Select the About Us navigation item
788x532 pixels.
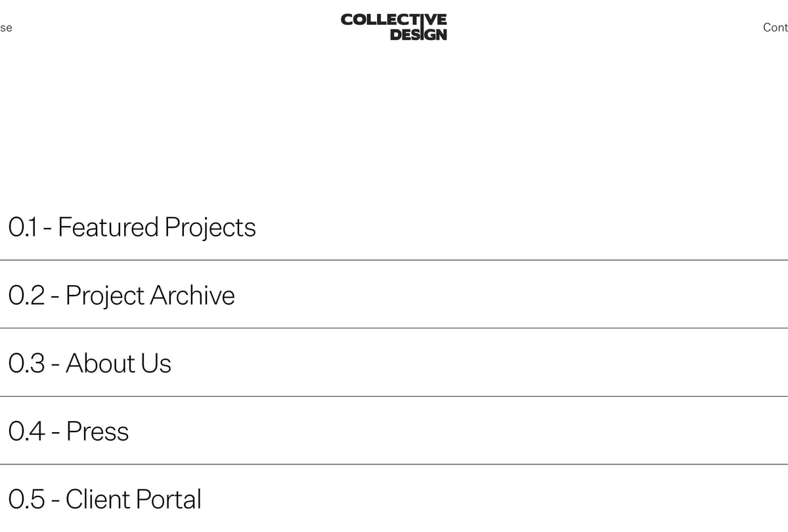[89, 364]
